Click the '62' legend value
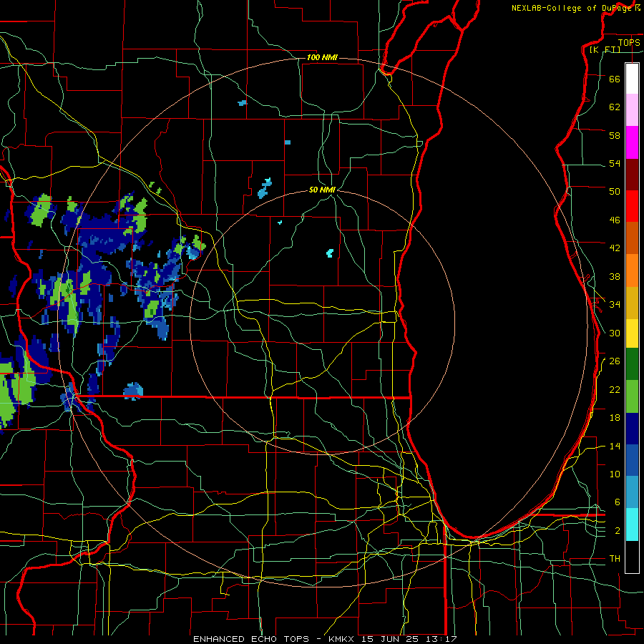644x644 pixels. (615, 107)
